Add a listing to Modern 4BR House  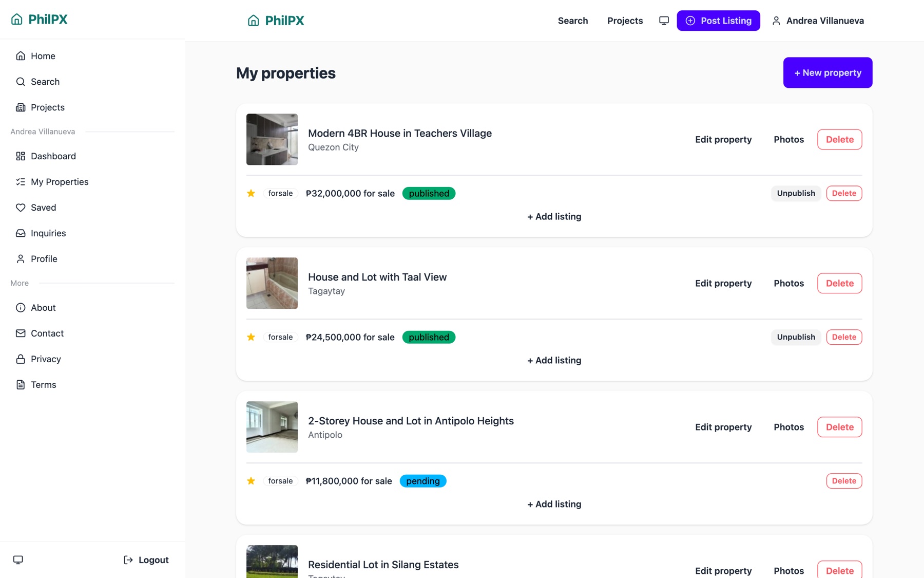[x=554, y=216]
